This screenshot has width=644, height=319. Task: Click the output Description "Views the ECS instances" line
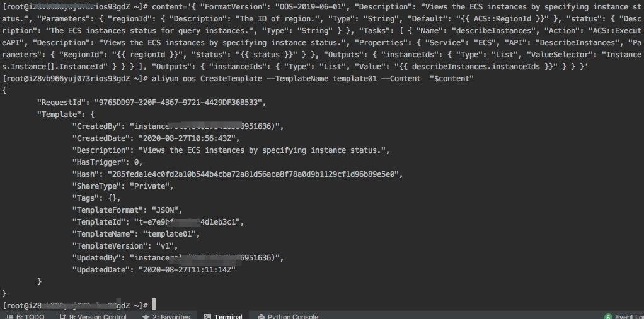pyautogui.click(x=231, y=150)
